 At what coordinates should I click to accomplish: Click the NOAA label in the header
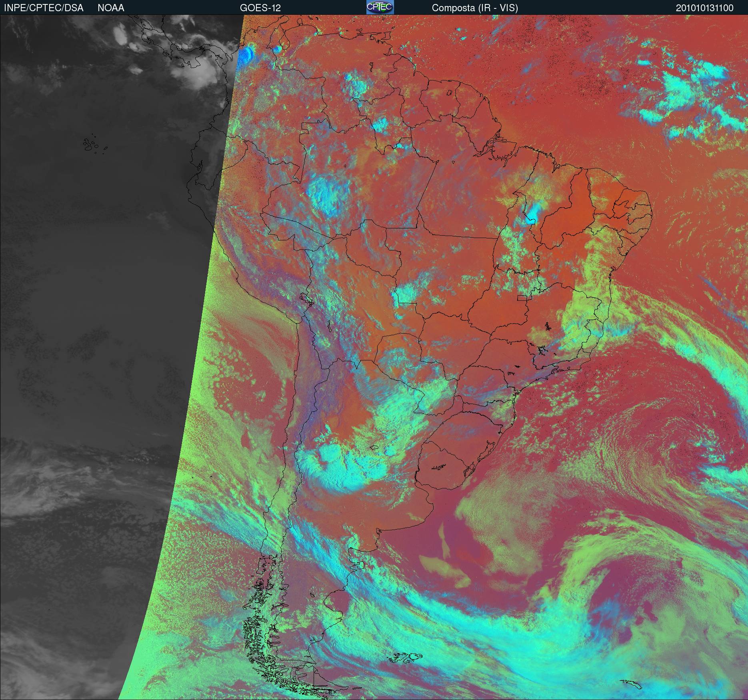111,8
